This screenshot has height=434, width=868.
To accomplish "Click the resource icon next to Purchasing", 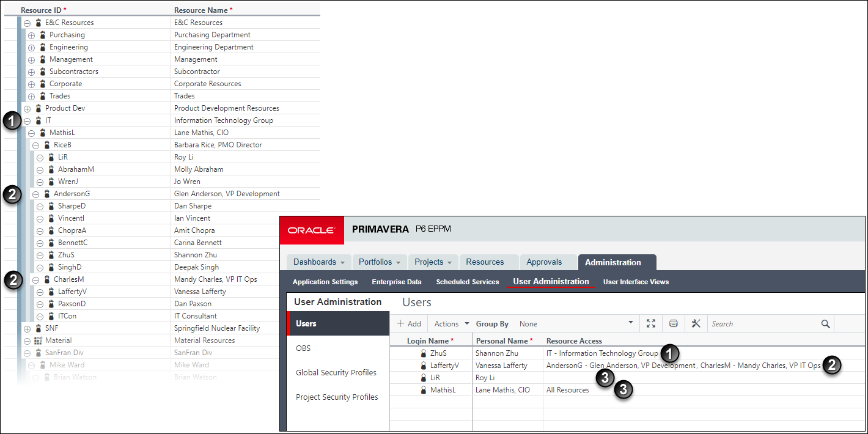I will pyautogui.click(x=43, y=35).
